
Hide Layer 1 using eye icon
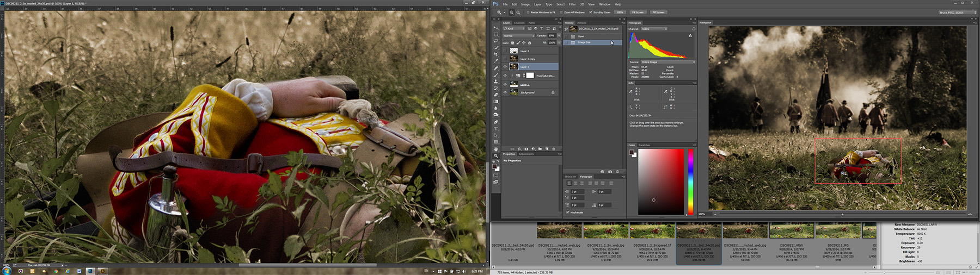click(505, 67)
